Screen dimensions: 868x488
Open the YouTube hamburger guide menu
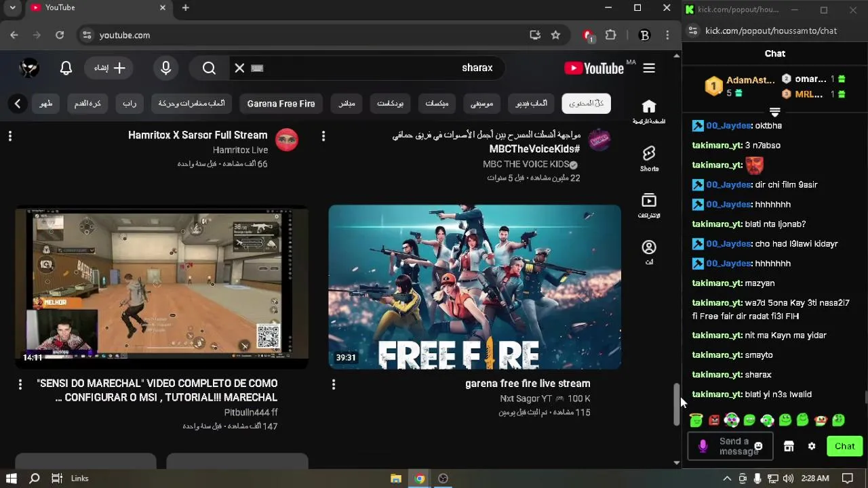click(x=649, y=68)
